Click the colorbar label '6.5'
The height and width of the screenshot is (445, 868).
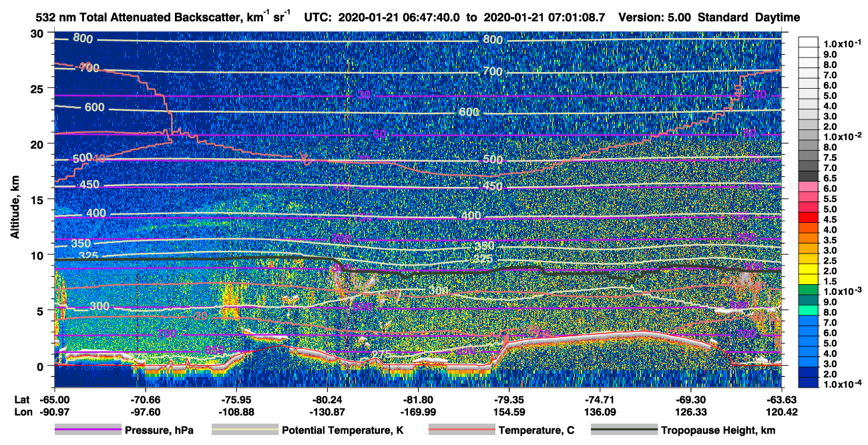click(x=831, y=177)
